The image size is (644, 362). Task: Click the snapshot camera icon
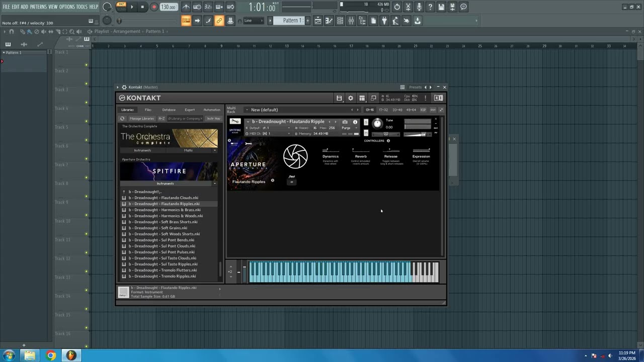(345, 122)
